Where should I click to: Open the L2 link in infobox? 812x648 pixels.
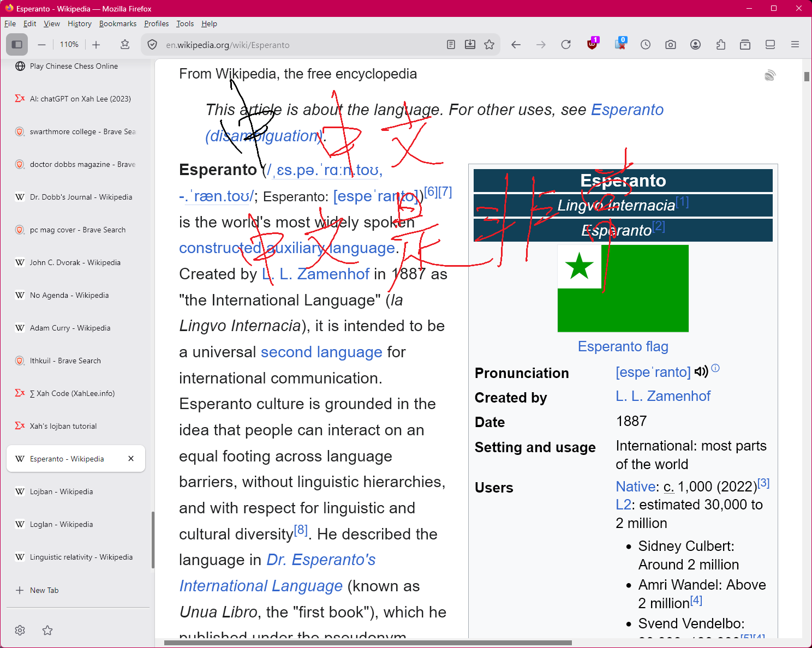coord(623,505)
